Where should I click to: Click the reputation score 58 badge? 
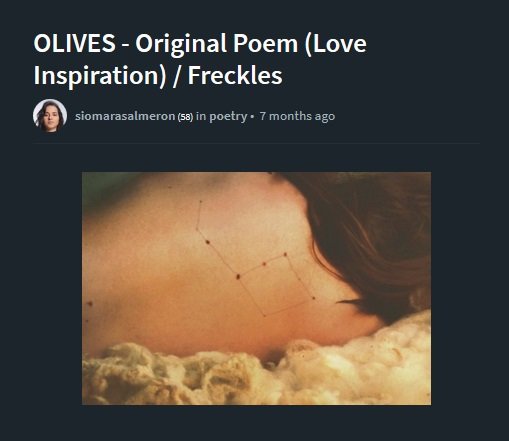point(185,117)
